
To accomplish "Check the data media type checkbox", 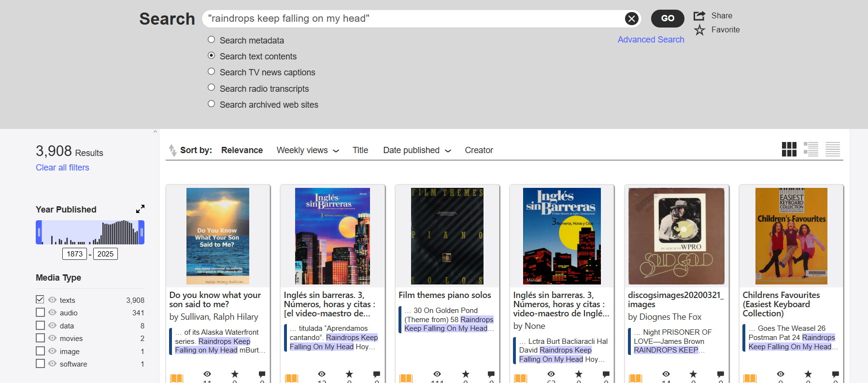I will pos(40,326).
